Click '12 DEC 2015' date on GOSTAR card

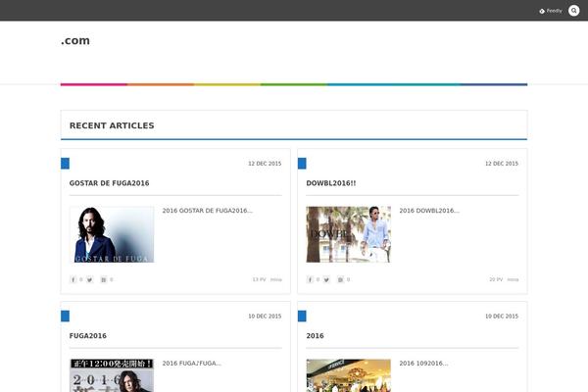[x=265, y=164]
